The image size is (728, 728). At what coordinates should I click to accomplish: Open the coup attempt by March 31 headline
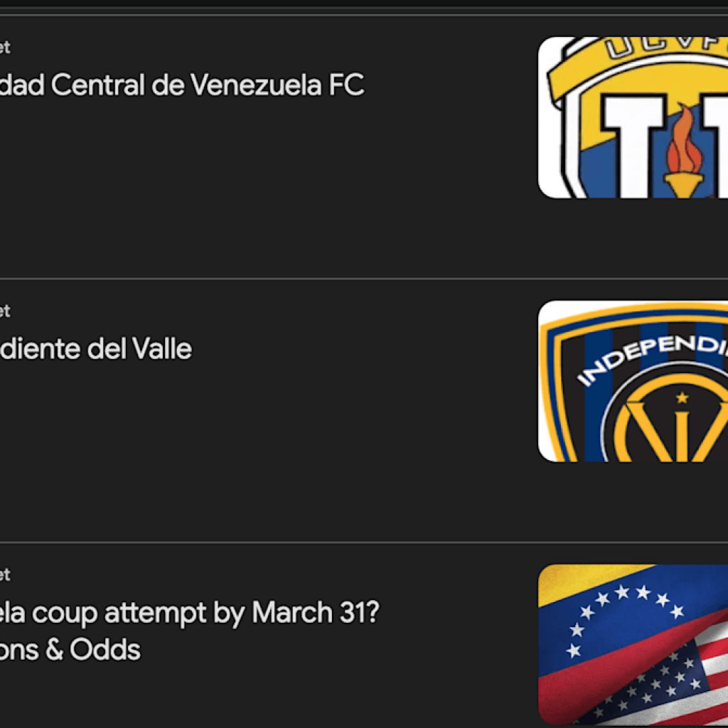[x=189, y=613]
